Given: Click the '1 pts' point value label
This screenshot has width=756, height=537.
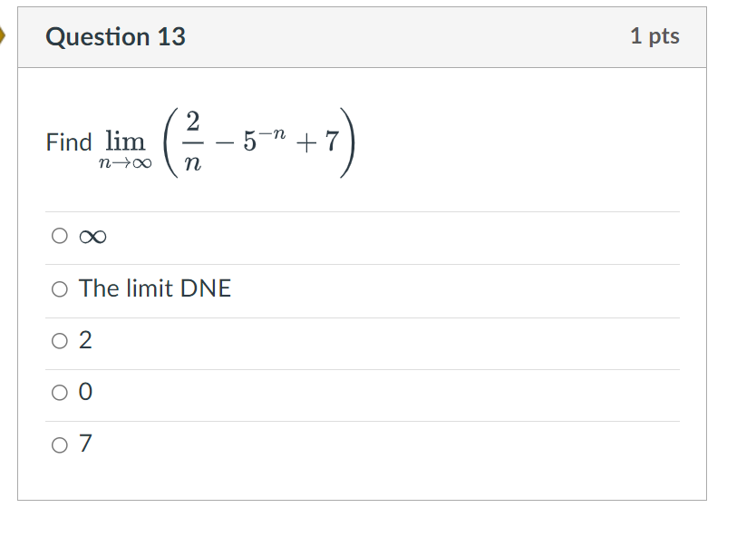Looking at the screenshot, I should [x=655, y=36].
